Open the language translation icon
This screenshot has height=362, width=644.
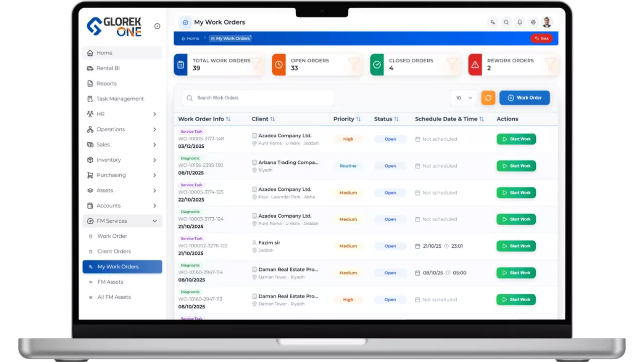[x=493, y=22]
